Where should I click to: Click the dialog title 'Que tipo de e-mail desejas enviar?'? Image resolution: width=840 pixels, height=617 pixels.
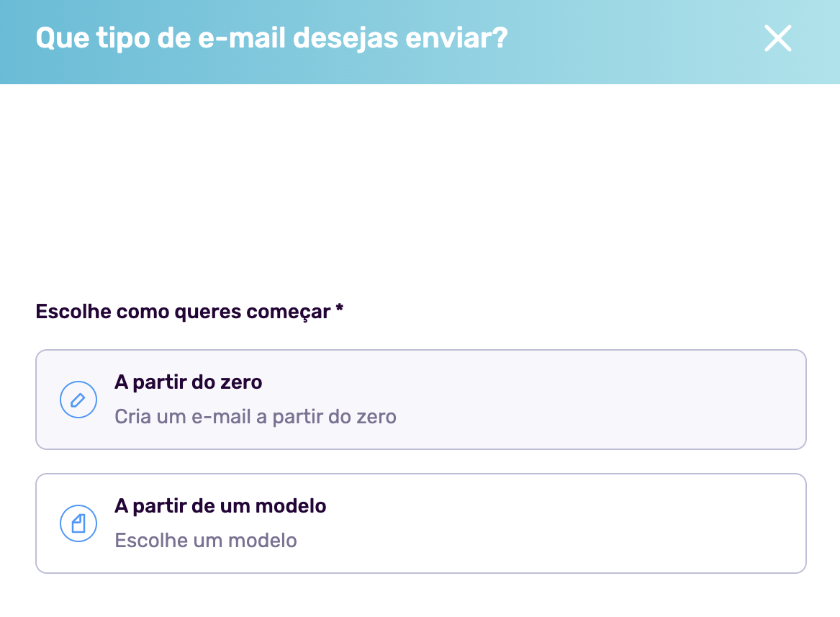pyautogui.click(x=271, y=37)
